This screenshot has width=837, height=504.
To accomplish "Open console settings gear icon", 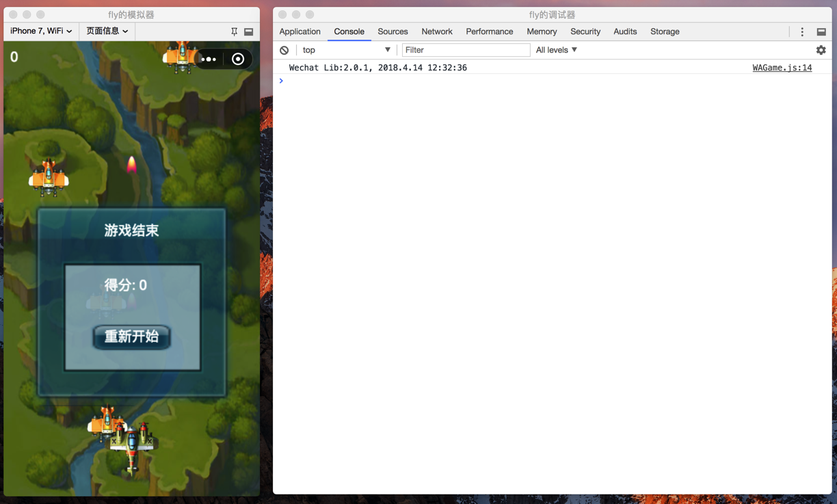I will [821, 50].
